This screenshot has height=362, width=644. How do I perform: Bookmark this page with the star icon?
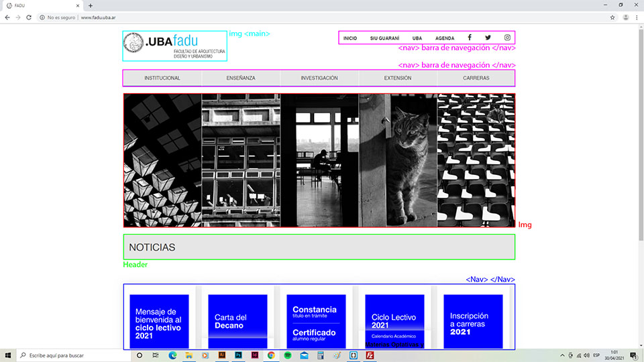click(x=612, y=17)
